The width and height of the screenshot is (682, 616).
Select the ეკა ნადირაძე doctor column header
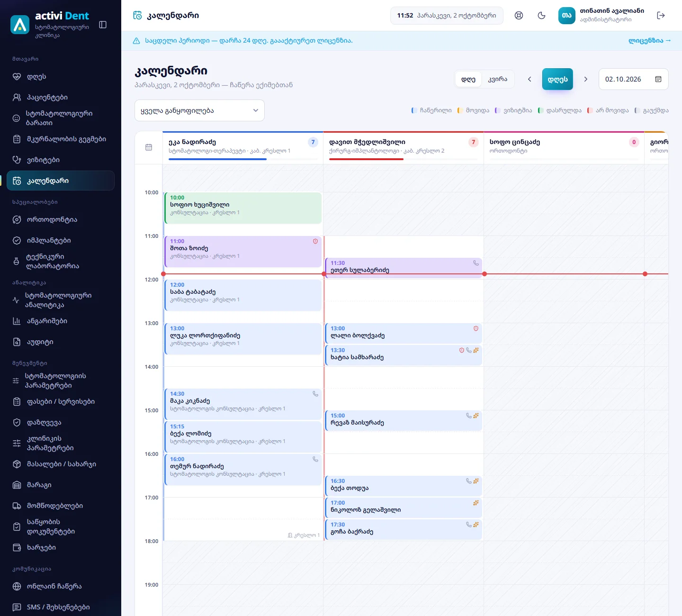click(243, 148)
